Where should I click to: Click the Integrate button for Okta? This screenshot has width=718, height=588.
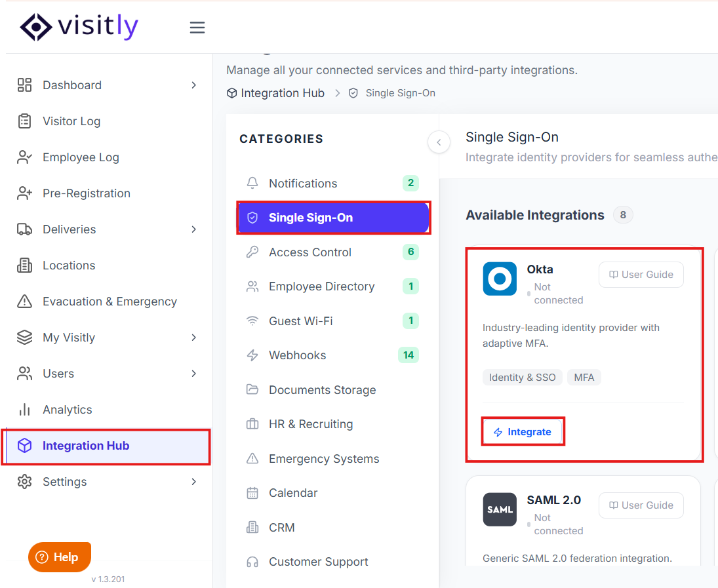point(523,432)
